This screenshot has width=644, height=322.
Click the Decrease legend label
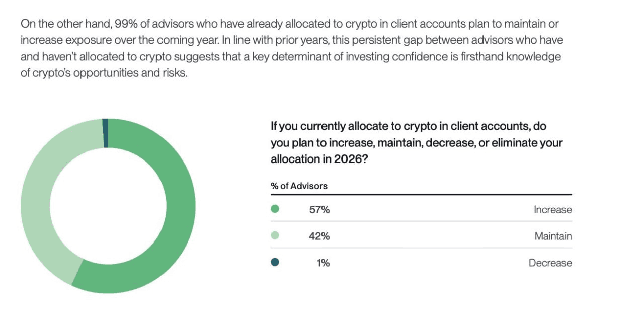tap(550, 263)
